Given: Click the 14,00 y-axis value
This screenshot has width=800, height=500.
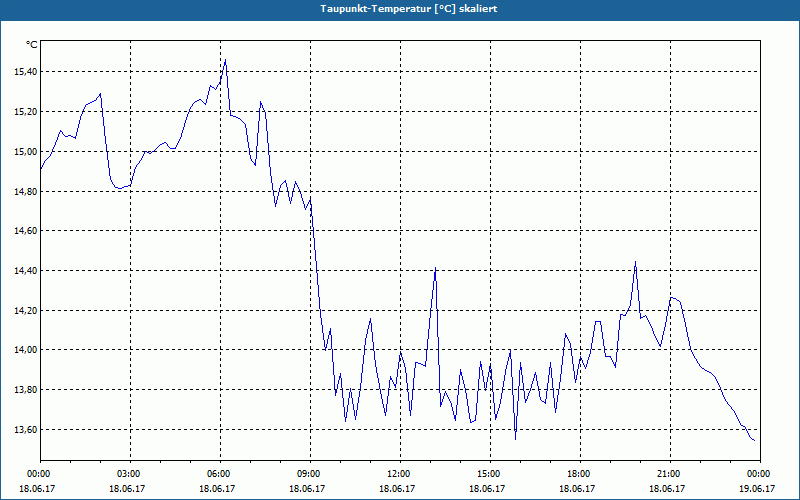Looking at the screenshot, I should point(26,350).
